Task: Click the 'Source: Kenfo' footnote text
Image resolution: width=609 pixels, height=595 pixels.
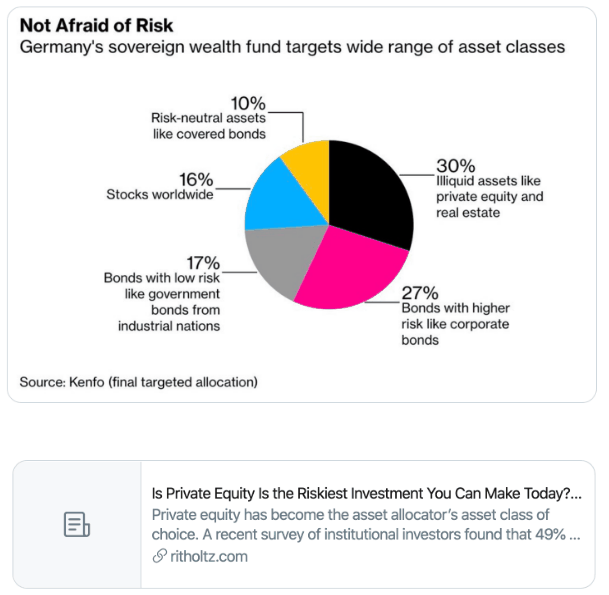Action: (x=139, y=382)
